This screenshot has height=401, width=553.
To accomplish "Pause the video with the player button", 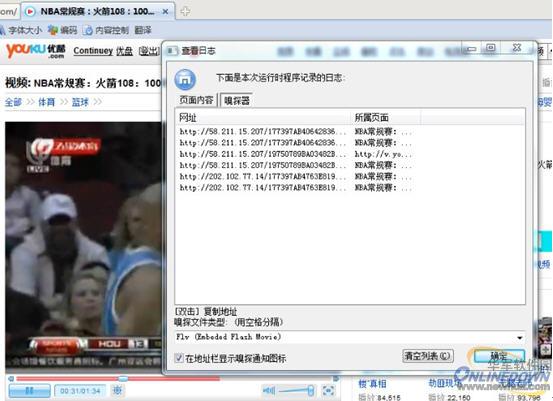I will (x=29, y=390).
